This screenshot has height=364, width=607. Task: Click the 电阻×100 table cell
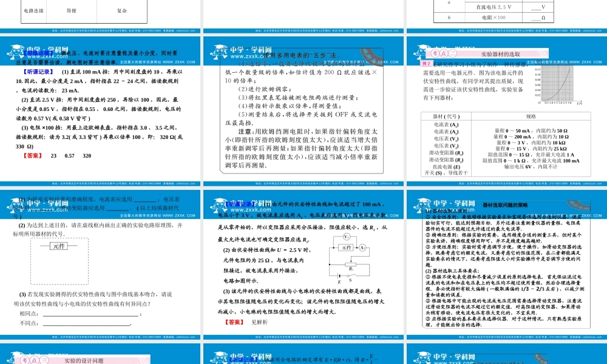[493, 18]
